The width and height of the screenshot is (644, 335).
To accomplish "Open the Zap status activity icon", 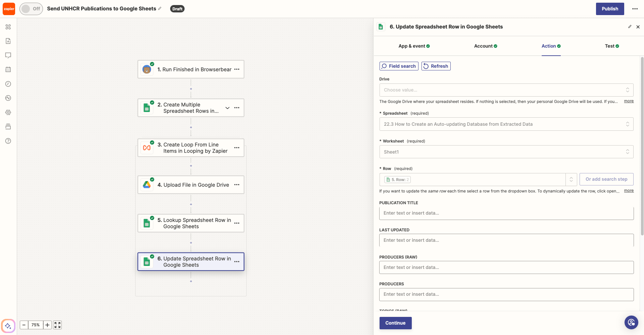I will click(x=8, y=98).
